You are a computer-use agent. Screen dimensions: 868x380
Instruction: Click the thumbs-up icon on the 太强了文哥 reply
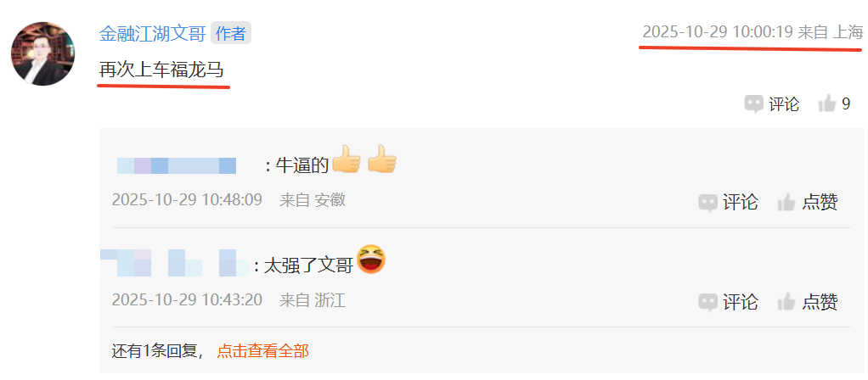pyautogui.click(x=786, y=302)
